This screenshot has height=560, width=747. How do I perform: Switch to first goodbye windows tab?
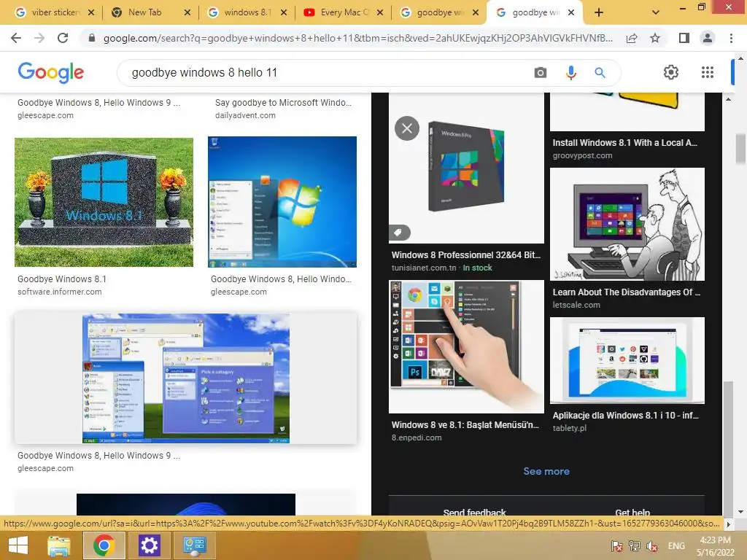433,12
